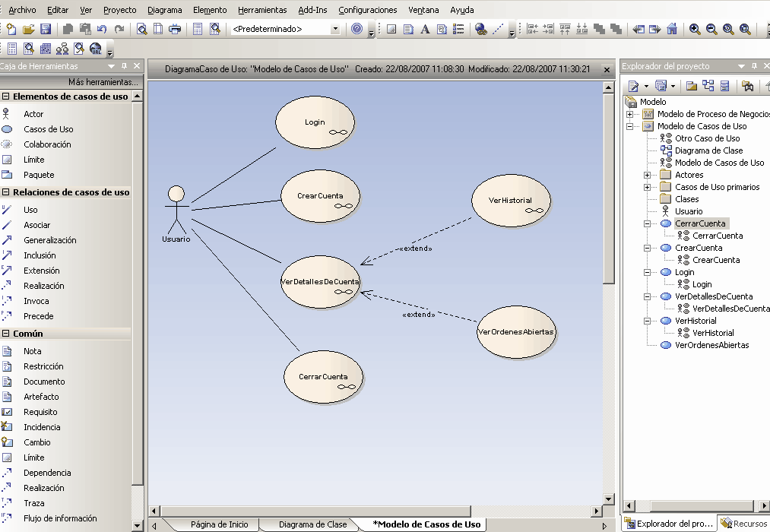Click the previous diagram back arrow icon
The image size is (770, 532).
[638, 30]
